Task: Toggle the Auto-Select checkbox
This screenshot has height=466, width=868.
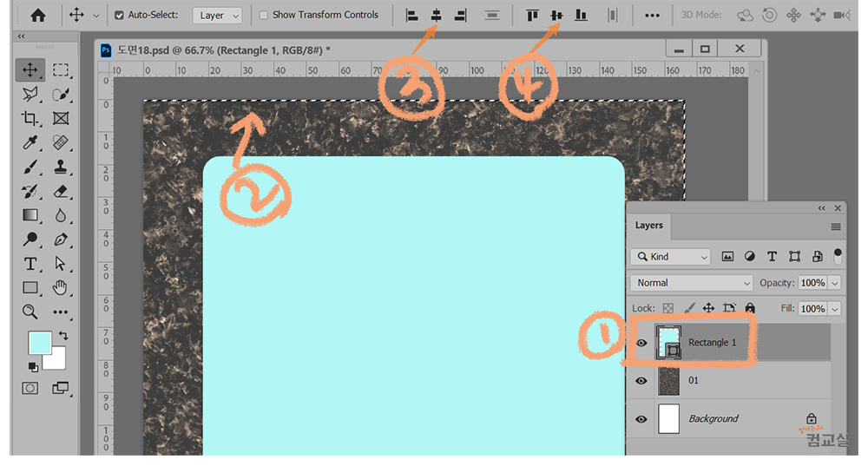Action: (119, 15)
